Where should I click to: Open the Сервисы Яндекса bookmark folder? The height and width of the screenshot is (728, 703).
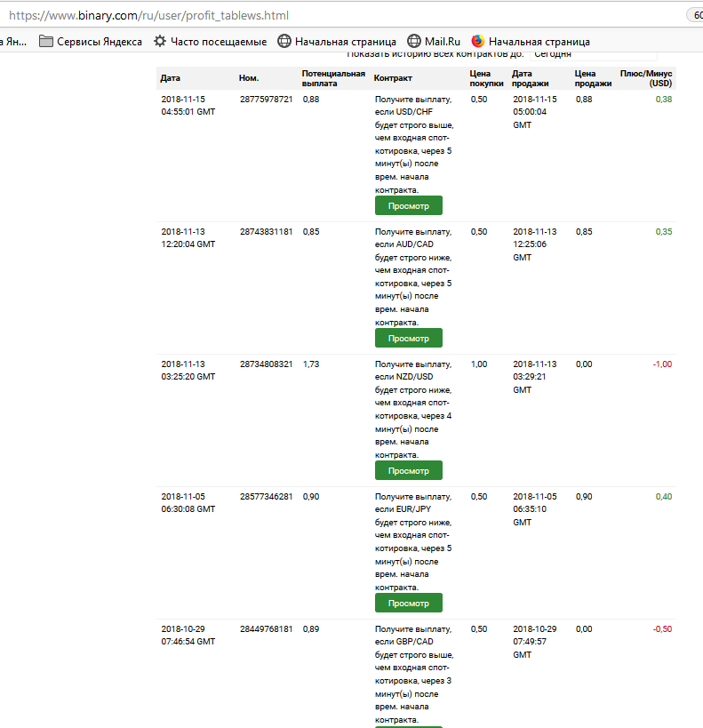91,41
